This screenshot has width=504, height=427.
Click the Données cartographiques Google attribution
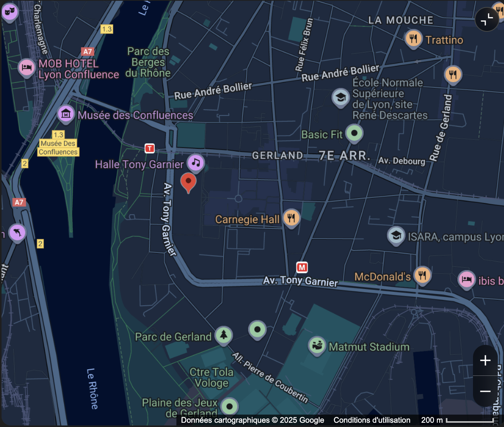pos(252,420)
